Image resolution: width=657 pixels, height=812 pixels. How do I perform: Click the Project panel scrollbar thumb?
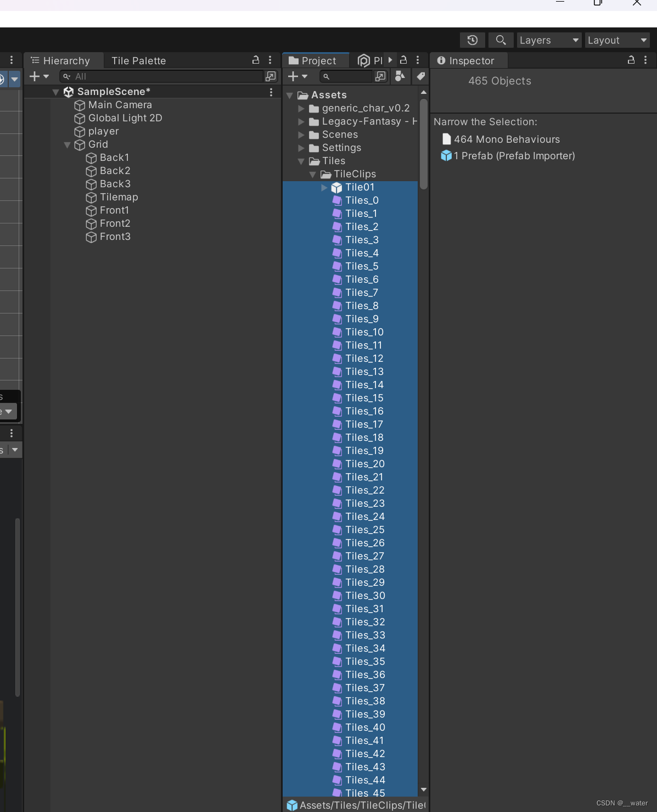[424, 144]
